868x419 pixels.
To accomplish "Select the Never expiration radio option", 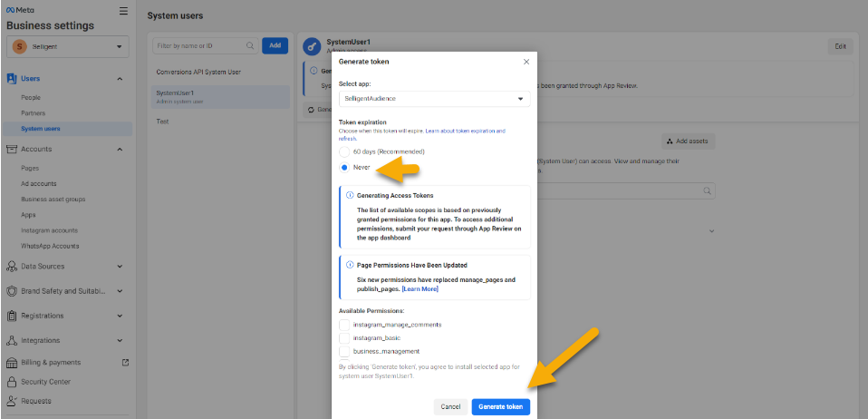I will (344, 168).
